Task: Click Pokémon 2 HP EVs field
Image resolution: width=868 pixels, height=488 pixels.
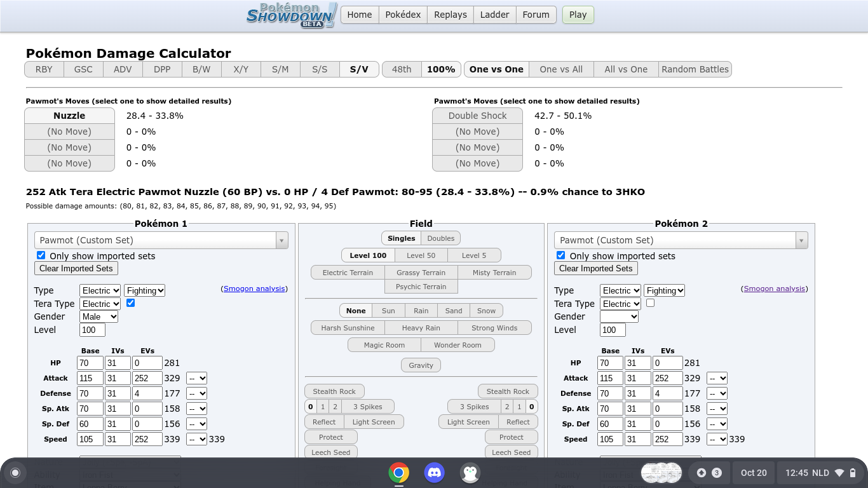Action: coord(668,363)
